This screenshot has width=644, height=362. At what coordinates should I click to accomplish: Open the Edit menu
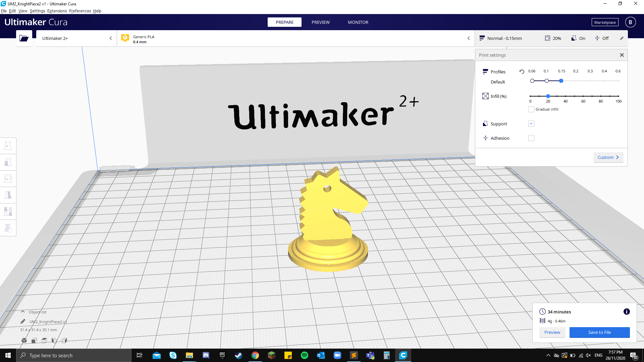pyautogui.click(x=12, y=11)
